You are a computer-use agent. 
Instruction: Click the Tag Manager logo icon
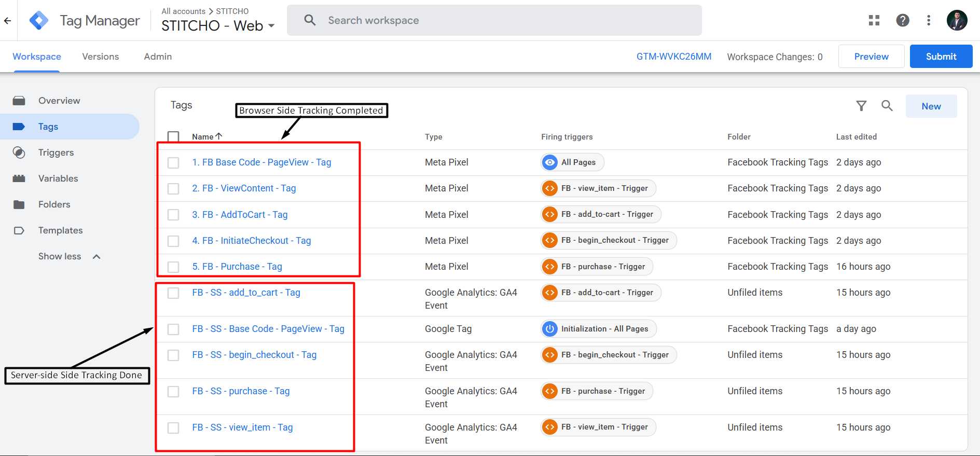[x=39, y=21]
